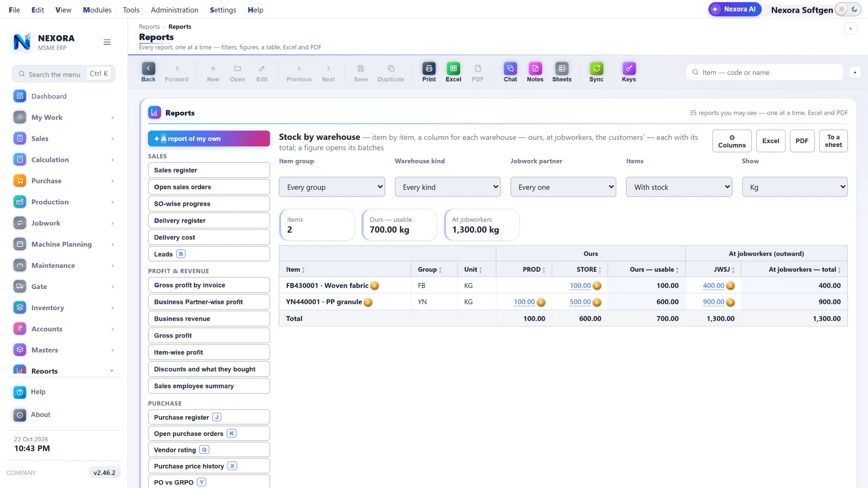868x488 pixels.
Task: Click 'A report of my own' button
Action: pos(209,139)
